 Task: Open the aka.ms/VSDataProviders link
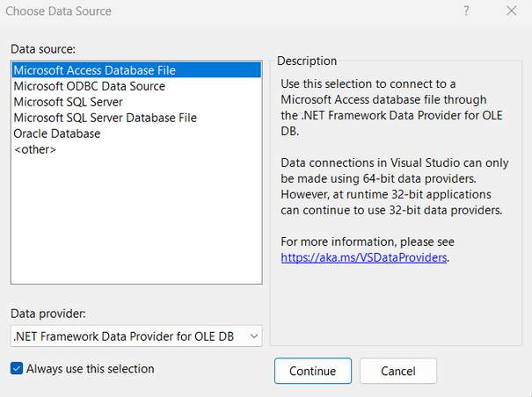[x=364, y=257]
